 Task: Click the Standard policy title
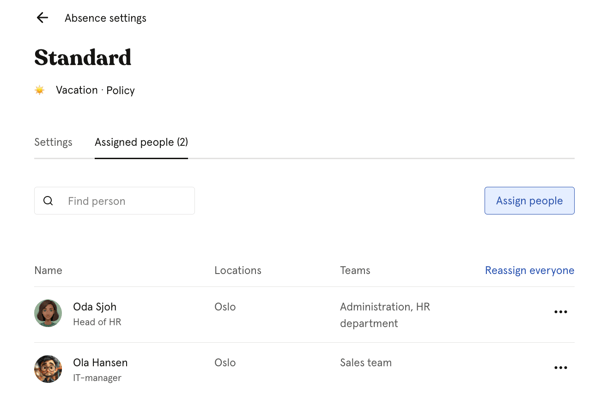pos(83,58)
